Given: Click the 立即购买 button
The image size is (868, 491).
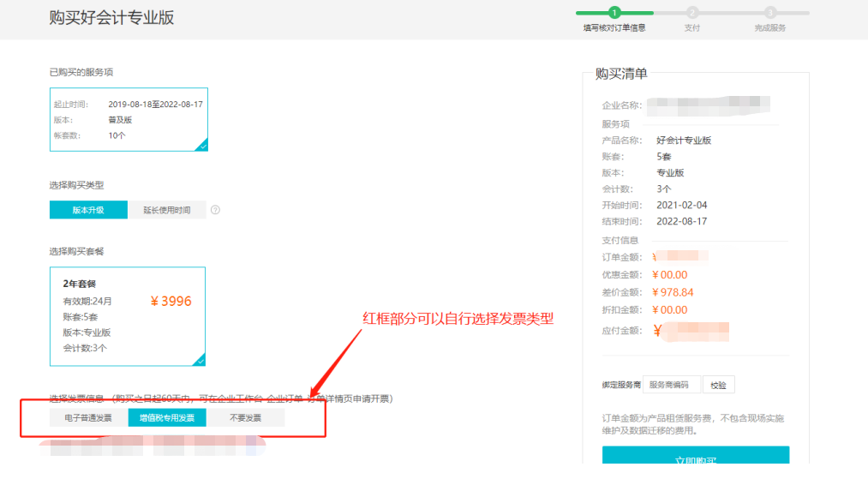Looking at the screenshot, I should click(695, 458).
